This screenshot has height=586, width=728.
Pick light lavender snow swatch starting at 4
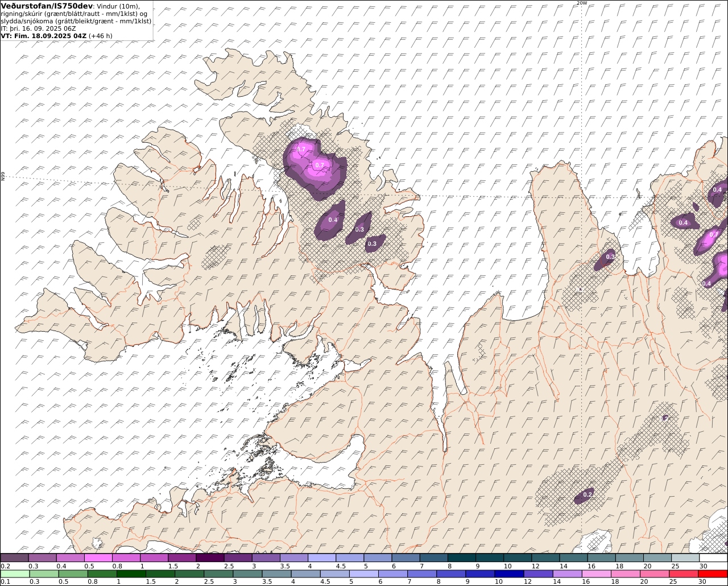click(321, 558)
